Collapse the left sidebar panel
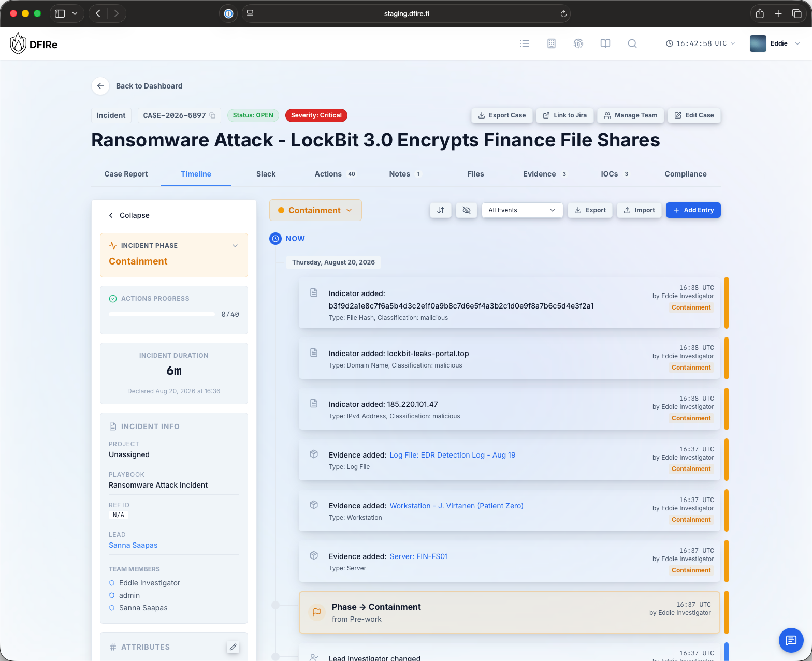Image resolution: width=812 pixels, height=661 pixels. [129, 215]
